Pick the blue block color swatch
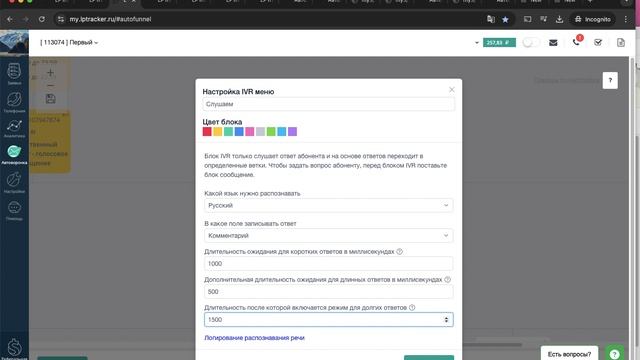Image resolution: width=640 pixels, height=360 pixels. (239, 131)
